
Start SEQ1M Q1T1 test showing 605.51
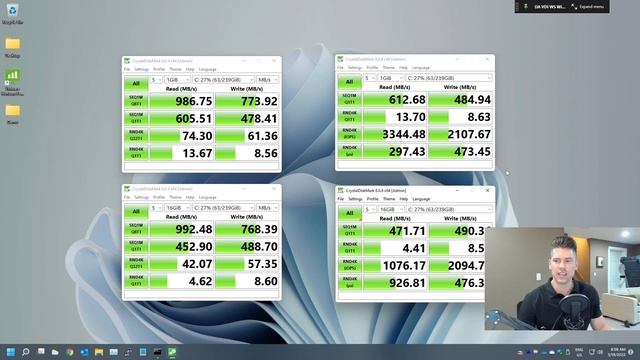tap(136, 118)
